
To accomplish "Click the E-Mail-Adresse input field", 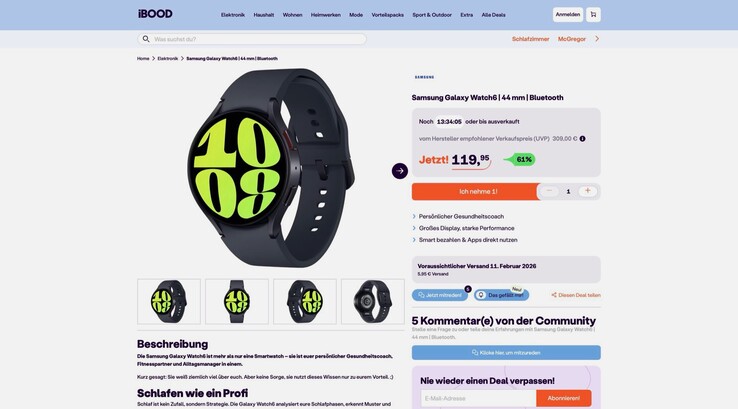I will [478, 398].
